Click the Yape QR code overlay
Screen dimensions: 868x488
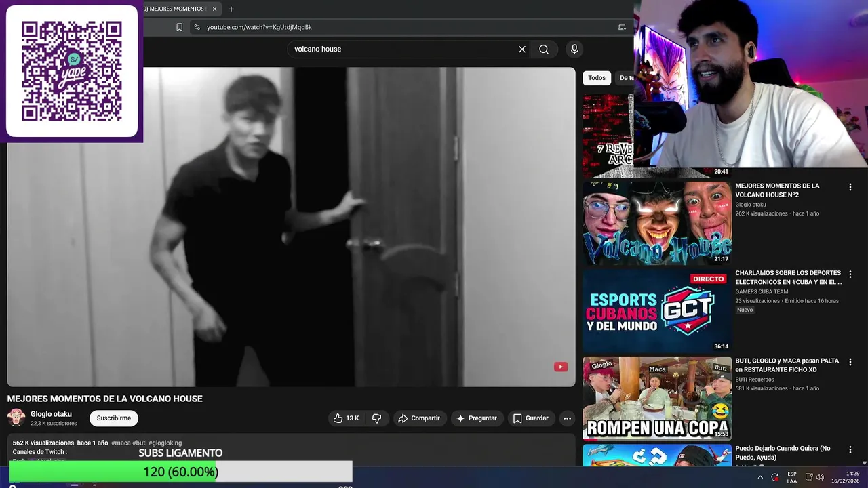pyautogui.click(x=72, y=71)
